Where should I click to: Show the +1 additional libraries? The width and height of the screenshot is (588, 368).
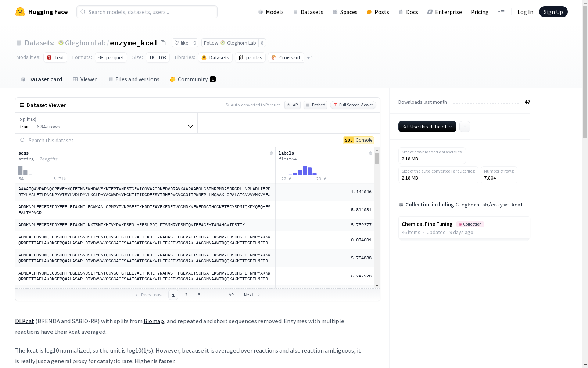(x=310, y=57)
